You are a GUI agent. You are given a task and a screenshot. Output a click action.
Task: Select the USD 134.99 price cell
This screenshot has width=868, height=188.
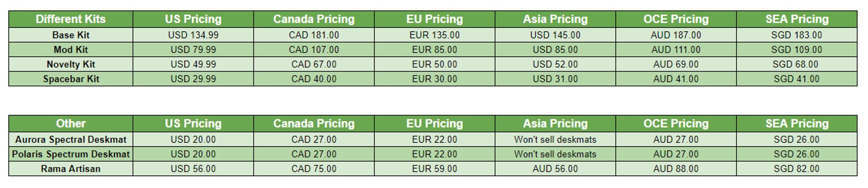193,35
